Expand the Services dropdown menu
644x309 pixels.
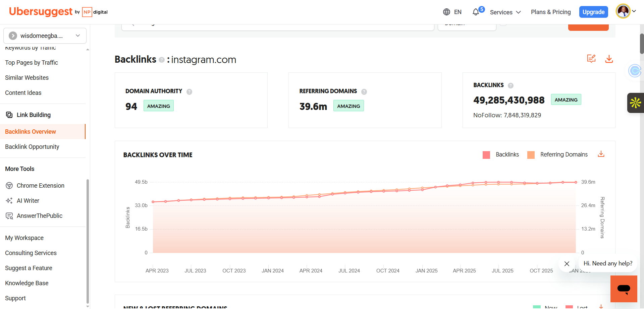coord(505,12)
